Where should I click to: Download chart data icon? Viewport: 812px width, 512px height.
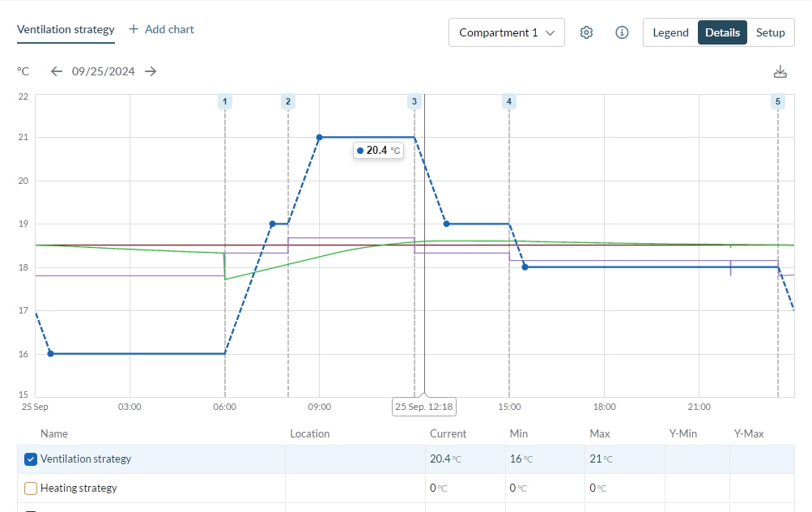780,71
